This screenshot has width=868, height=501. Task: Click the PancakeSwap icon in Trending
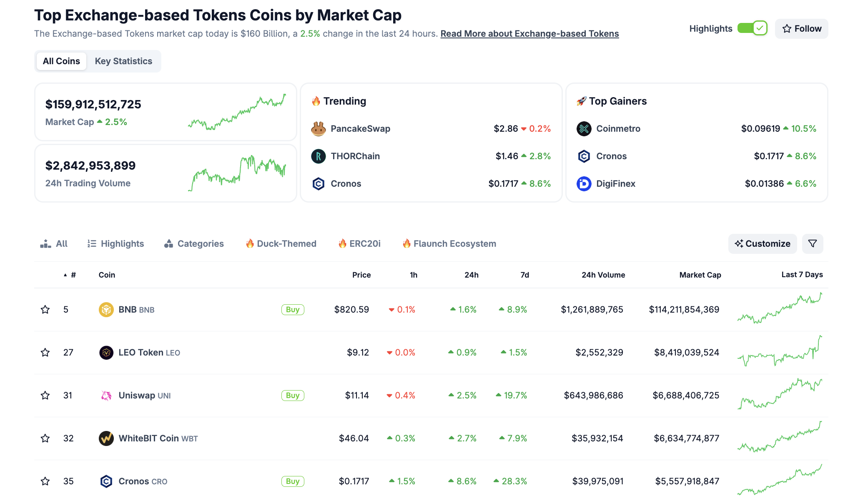[318, 128]
